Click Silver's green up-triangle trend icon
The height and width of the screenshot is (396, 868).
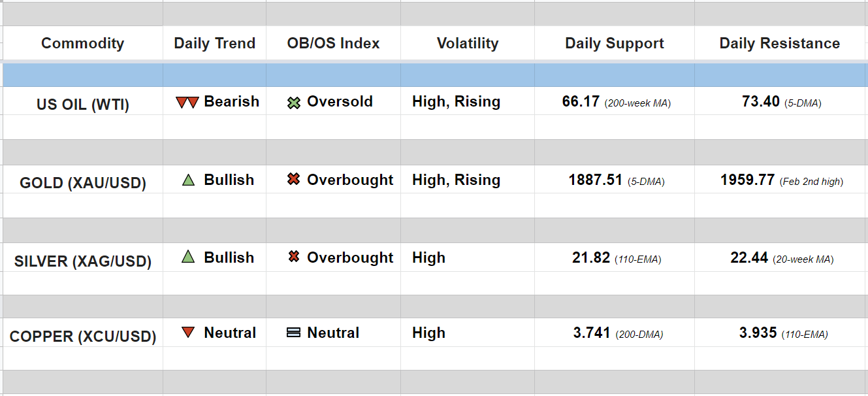coord(188,257)
